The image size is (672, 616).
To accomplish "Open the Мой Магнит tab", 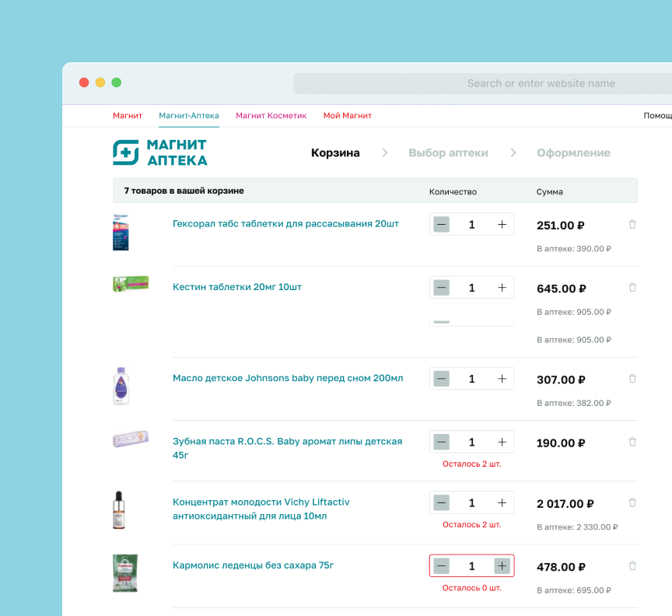I will [347, 116].
